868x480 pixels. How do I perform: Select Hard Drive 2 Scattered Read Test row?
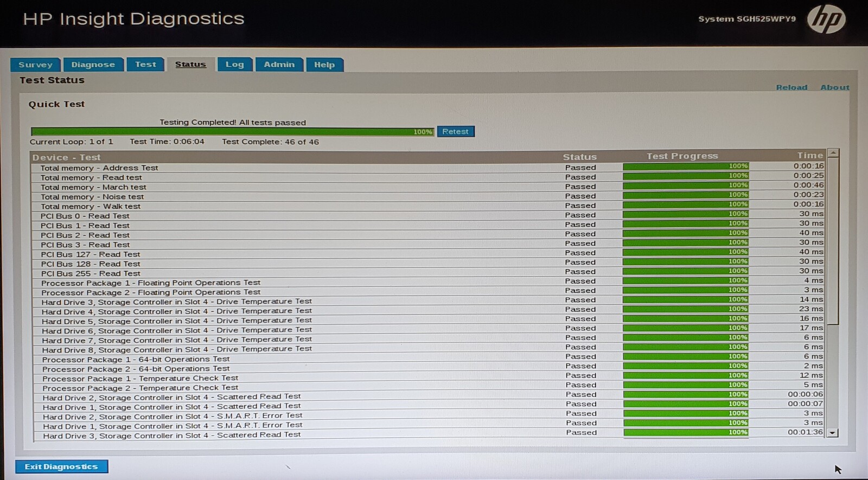click(x=428, y=397)
